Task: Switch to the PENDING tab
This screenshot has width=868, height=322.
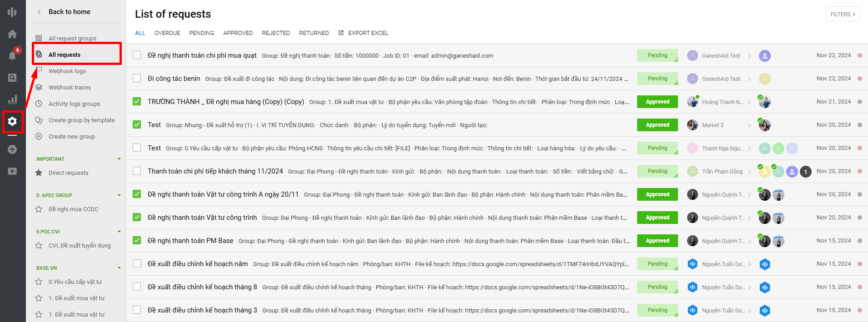Action: pyautogui.click(x=202, y=33)
